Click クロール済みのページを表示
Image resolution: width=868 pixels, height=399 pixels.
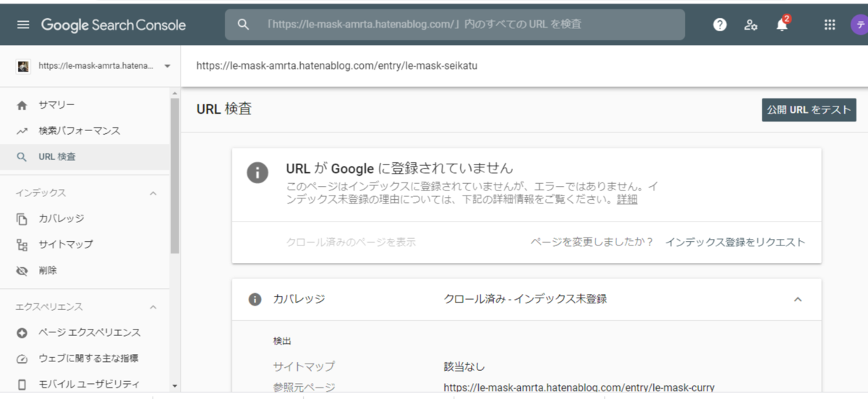351,242
